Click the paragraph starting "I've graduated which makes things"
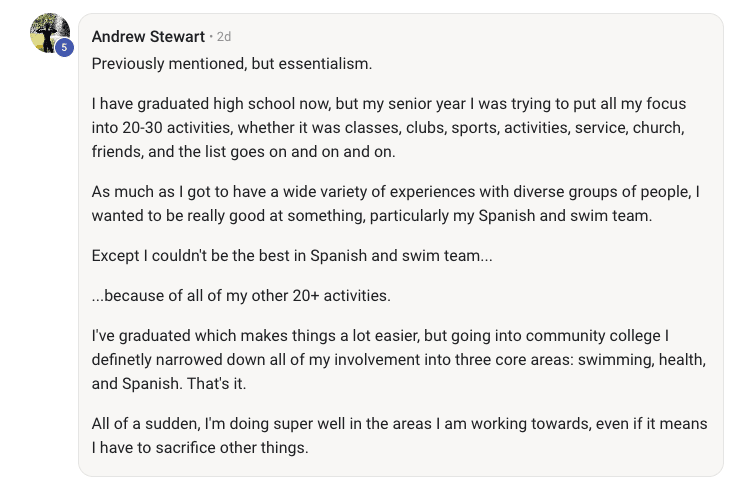This screenshot has height=483, width=748. click(400, 358)
